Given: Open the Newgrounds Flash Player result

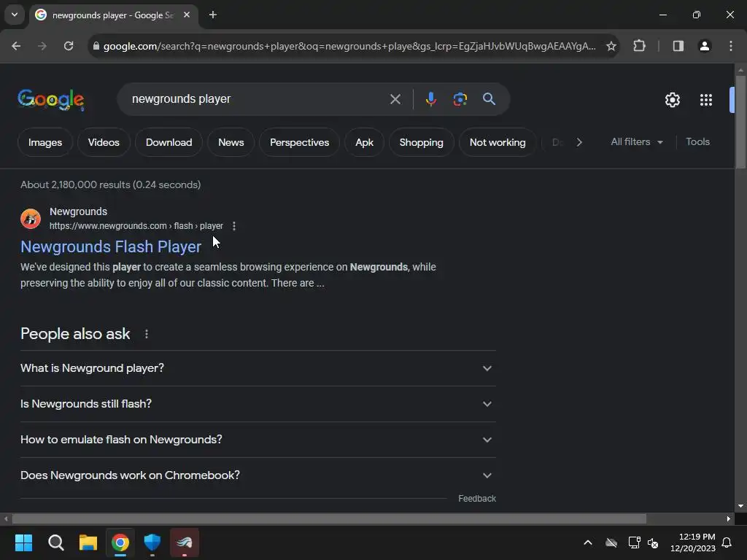Looking at the screenshot, I should click(x=111, y=246).
